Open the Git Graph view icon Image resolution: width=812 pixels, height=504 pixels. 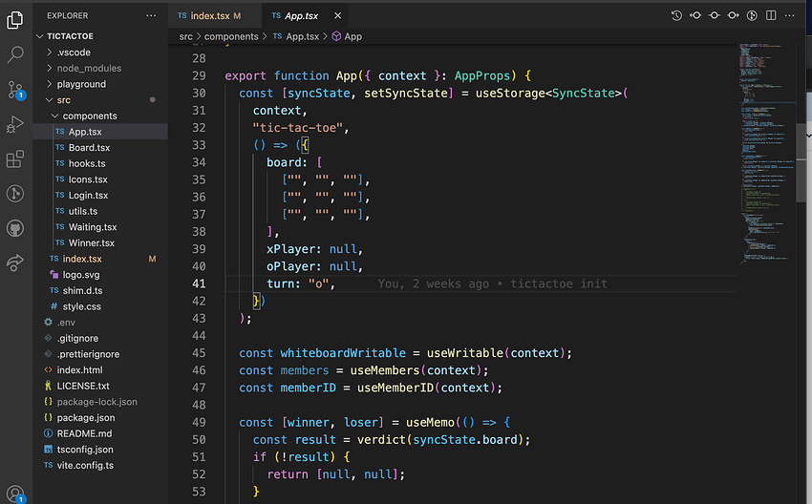(15, 194)
